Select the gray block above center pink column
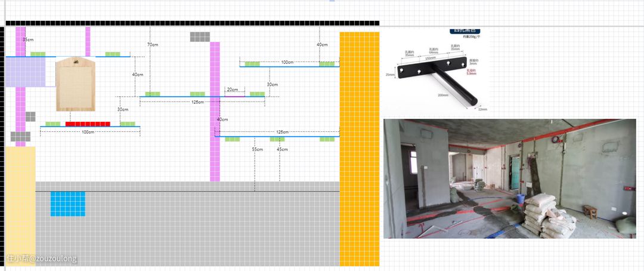This screenshot has height=271, width=644. point(200,37)
